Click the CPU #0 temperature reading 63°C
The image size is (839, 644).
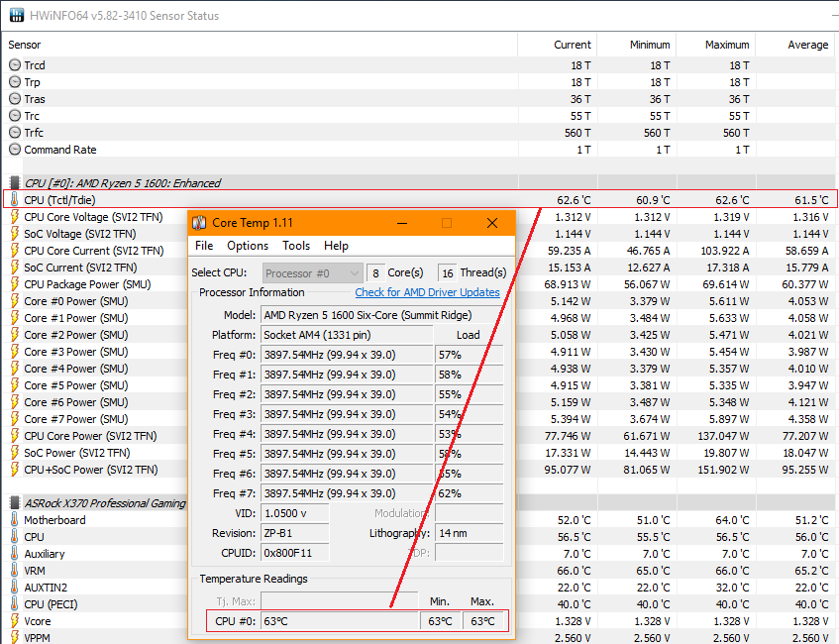[x=339, y=621]
